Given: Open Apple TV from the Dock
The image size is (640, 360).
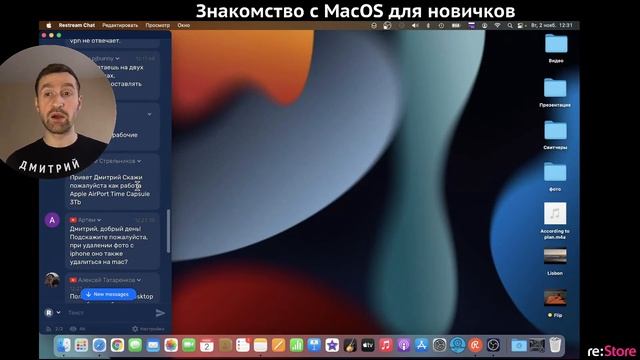Looking at the screenshot, I should pos(368,345).
